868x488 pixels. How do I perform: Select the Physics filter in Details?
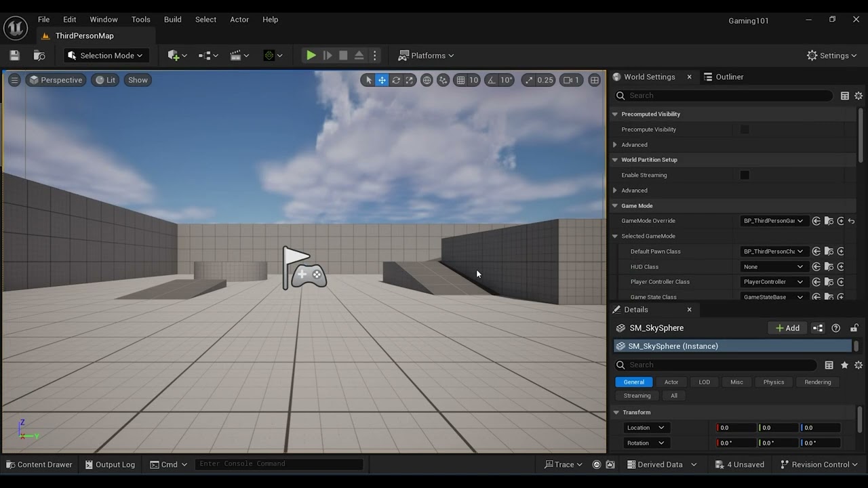(774, 382)
